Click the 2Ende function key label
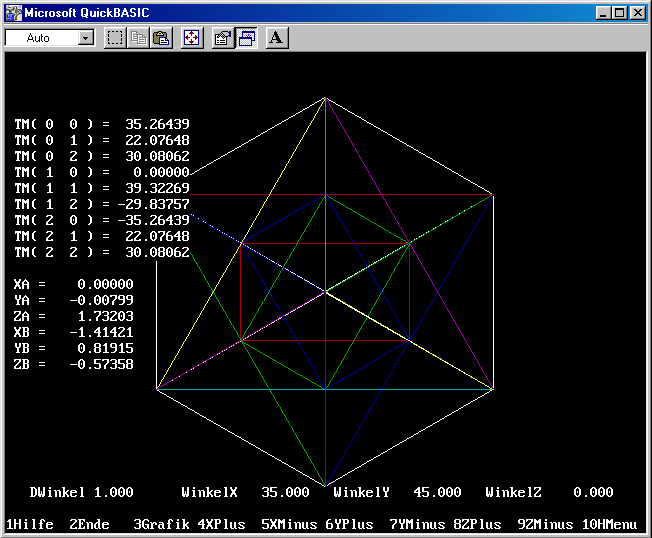652x538 pixels. click(90, 524)
